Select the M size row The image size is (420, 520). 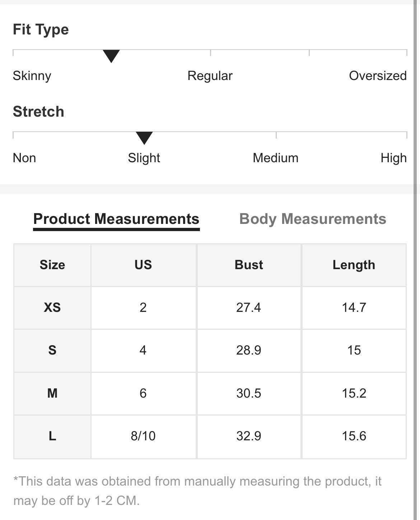[x=210, y=394]
